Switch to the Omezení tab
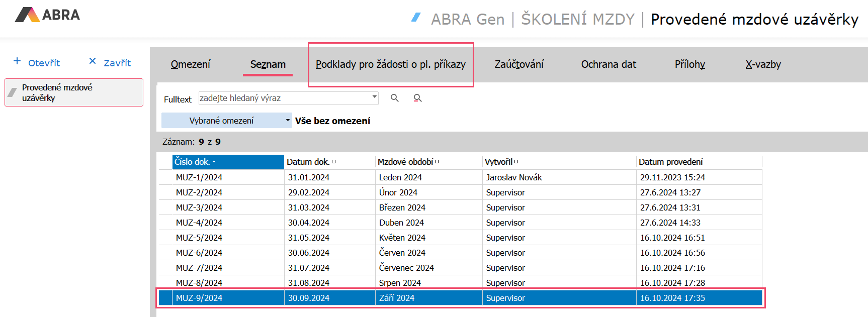Image resolution: width=868 pixels, height=317 pixels. [191, 64]
